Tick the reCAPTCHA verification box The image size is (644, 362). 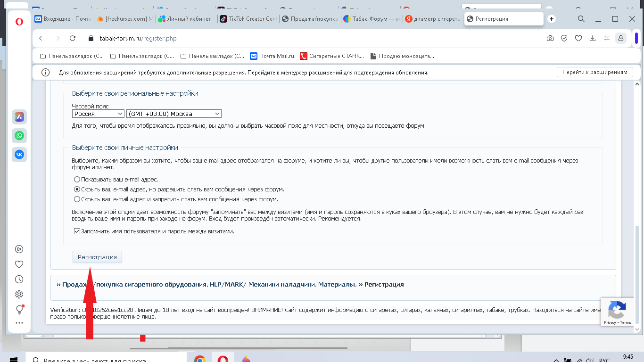click(x=617, y=311)
